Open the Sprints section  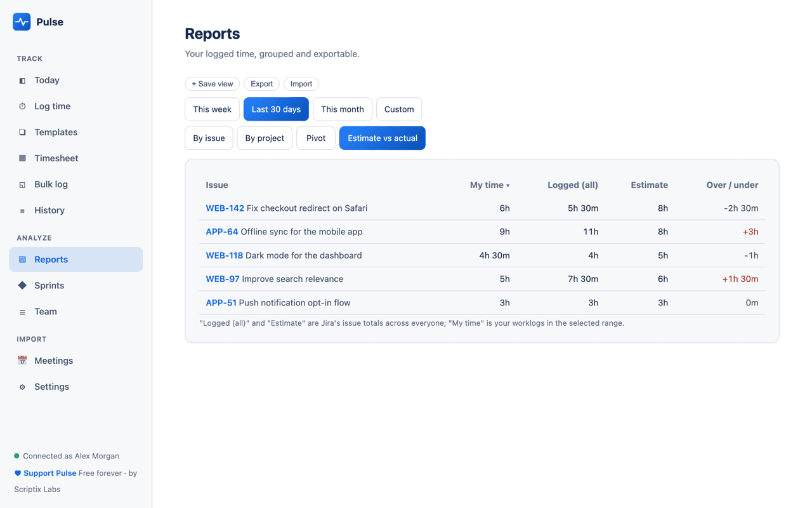point(75,286)
